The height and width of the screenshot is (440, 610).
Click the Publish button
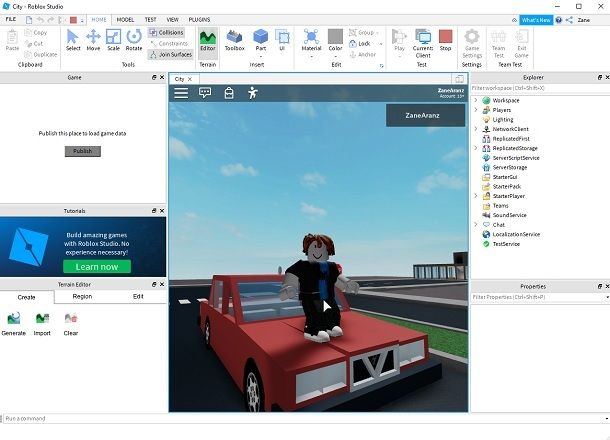[82, 151]
